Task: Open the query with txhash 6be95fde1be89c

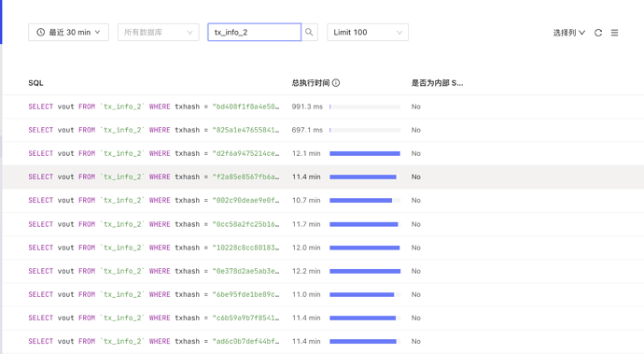Action: click(154, 294)
